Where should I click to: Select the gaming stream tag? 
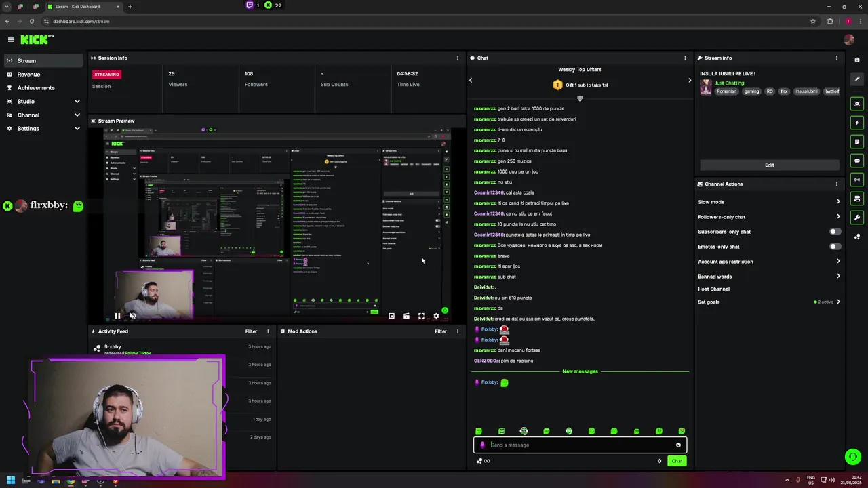tap(751, 91)
